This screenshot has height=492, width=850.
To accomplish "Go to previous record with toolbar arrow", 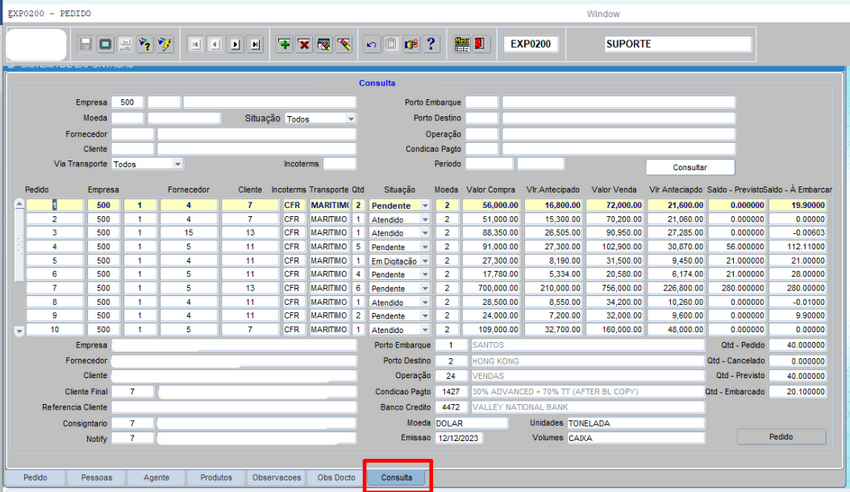I will [214, 45].
